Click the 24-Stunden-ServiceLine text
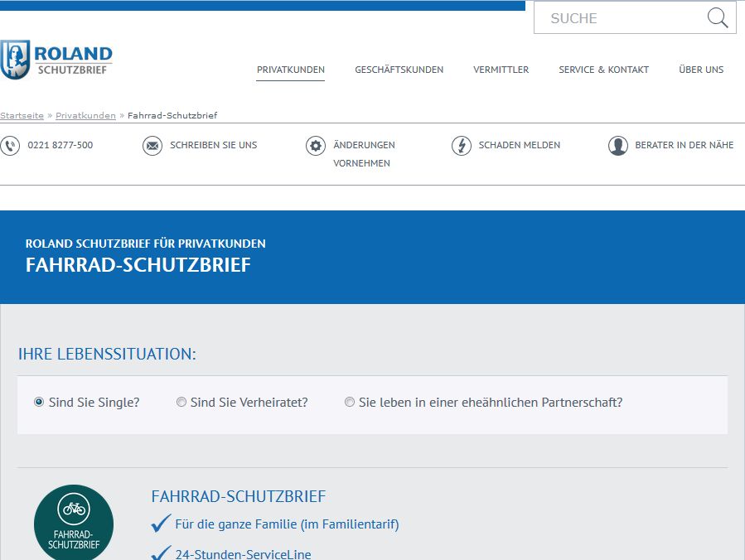745x560 pixels. [244, 554]
